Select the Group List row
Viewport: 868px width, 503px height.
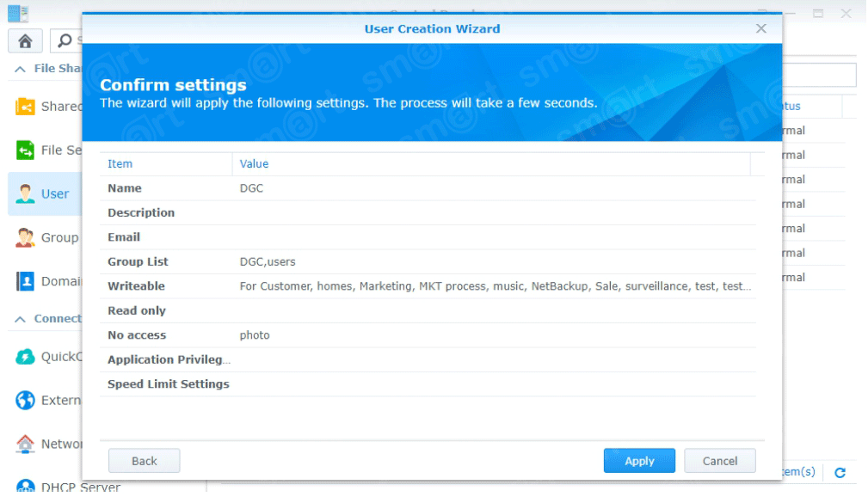428,261
